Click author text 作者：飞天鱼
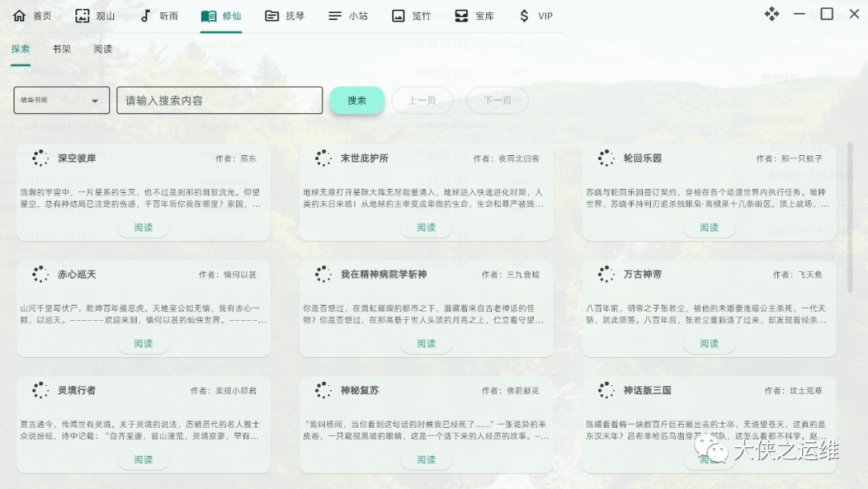Image resolution: width=868 pixels, height=489 pixels. [x=798, y=275]
